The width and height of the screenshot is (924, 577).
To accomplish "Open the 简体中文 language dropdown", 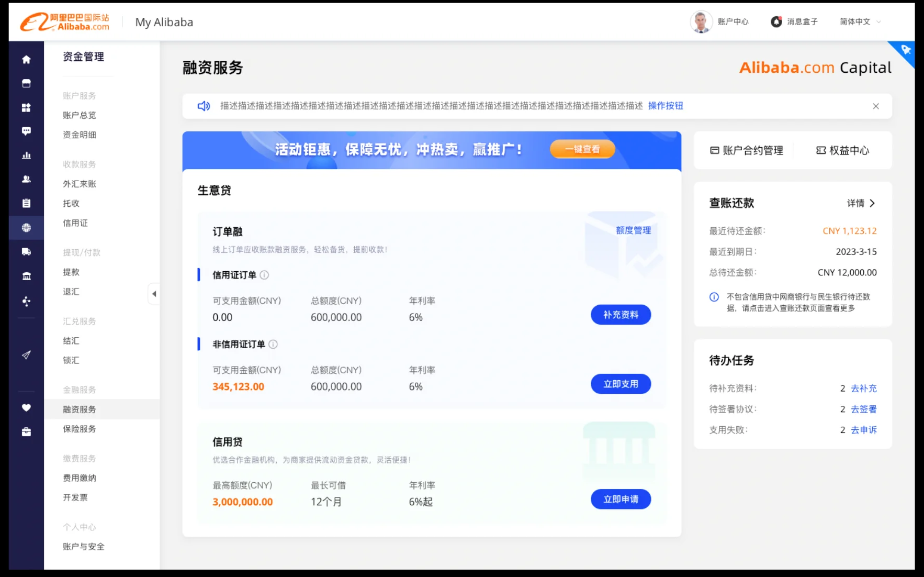I will coord(860,21).
